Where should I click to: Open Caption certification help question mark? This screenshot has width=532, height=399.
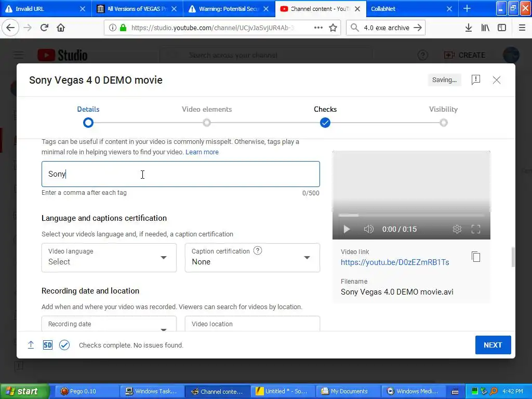click(x=258, y=251)
